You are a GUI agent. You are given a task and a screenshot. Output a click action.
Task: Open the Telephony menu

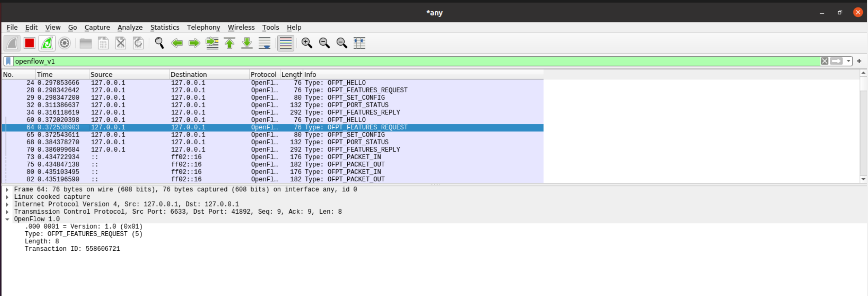[203, 27]
